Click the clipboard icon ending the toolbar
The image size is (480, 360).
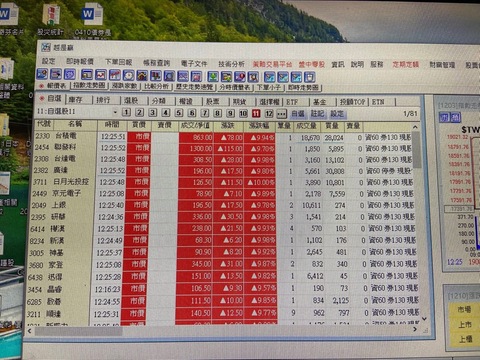[310, 77]
